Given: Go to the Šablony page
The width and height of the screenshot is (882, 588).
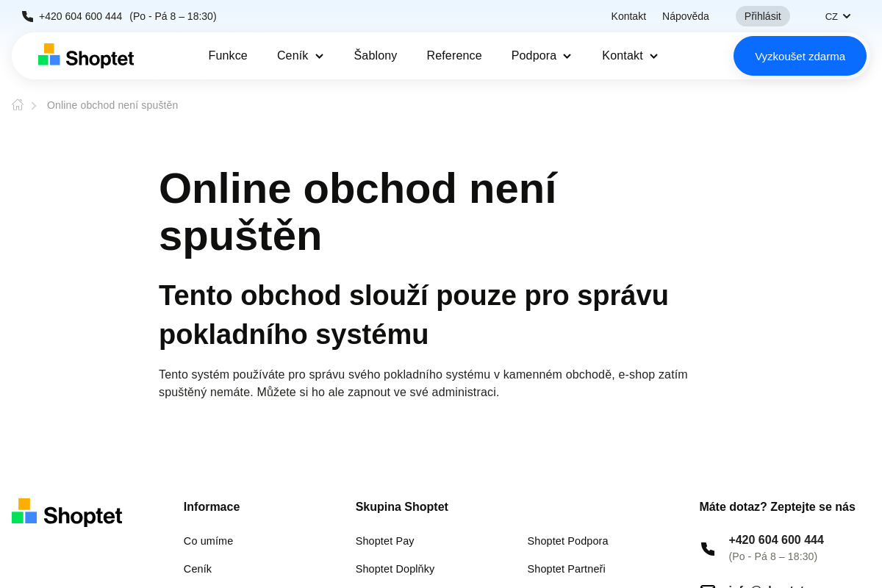Looking at the screenshot, I should (x=375, y=56).
